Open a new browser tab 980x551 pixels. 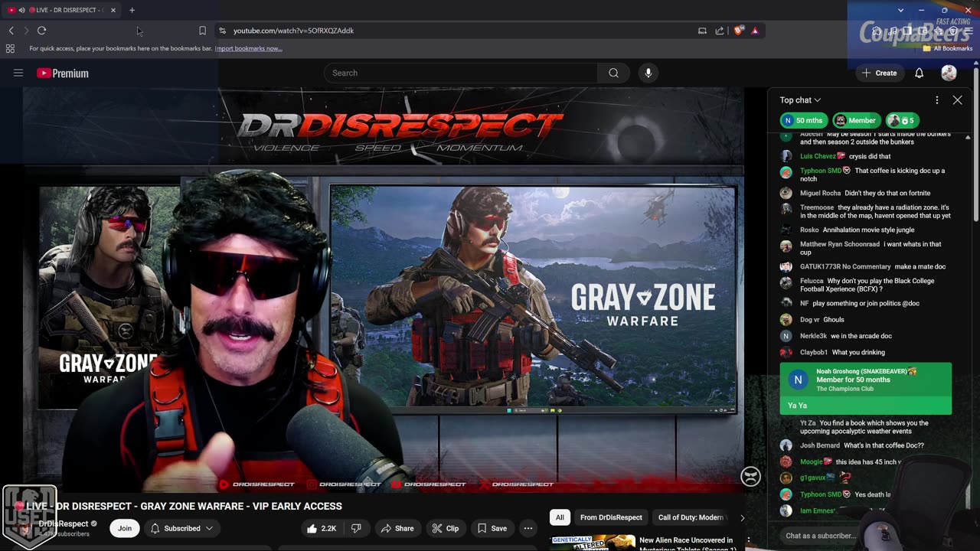[132, 10]
